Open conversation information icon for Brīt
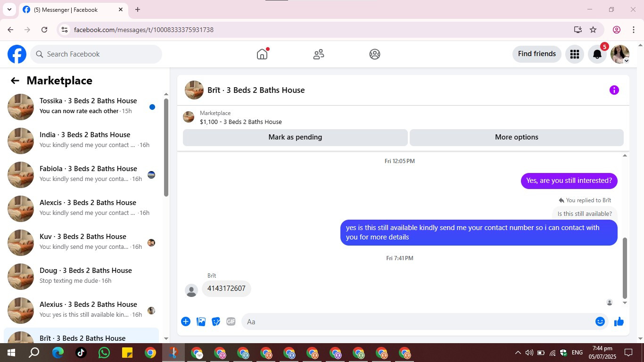 (x=614, y=90)
